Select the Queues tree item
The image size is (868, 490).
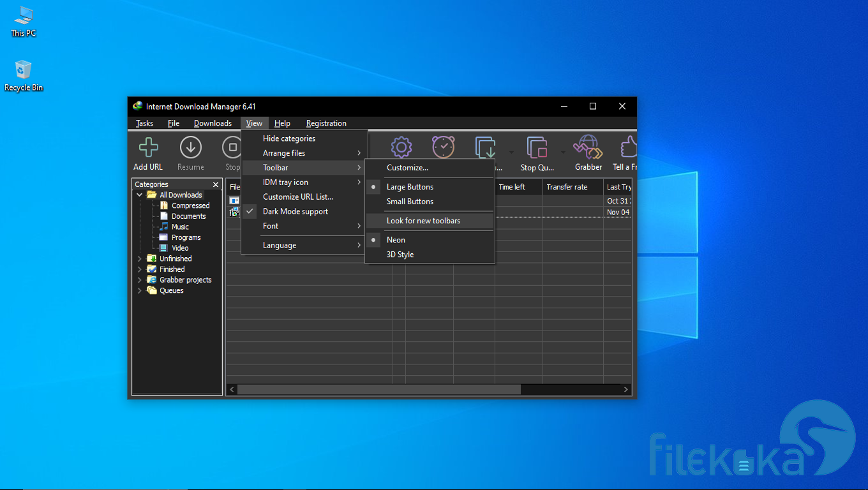coord(171,290)
